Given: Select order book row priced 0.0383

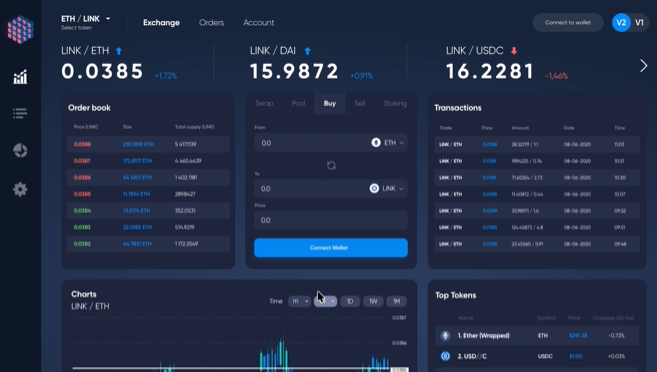Looking at the screenshot, I should click(148, 227).
